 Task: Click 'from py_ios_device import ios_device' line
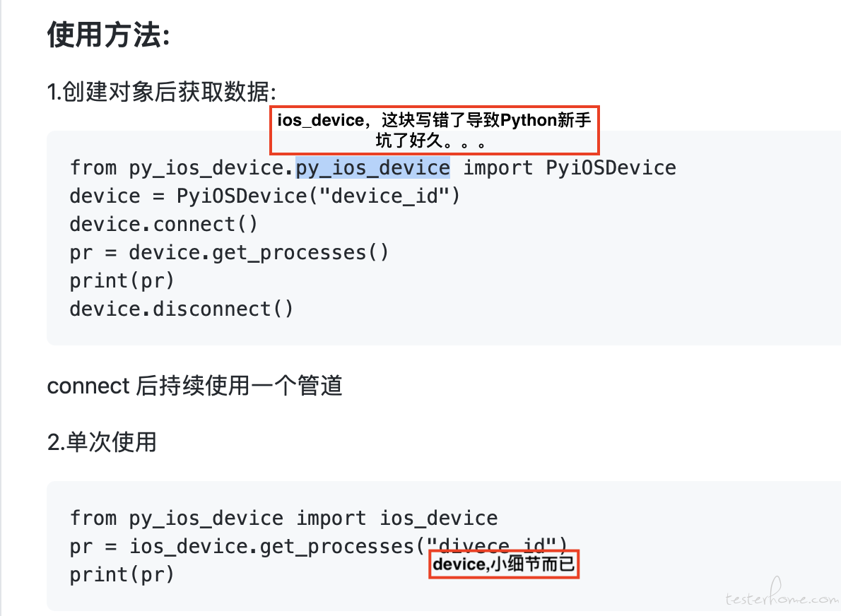tap(283, 518)
